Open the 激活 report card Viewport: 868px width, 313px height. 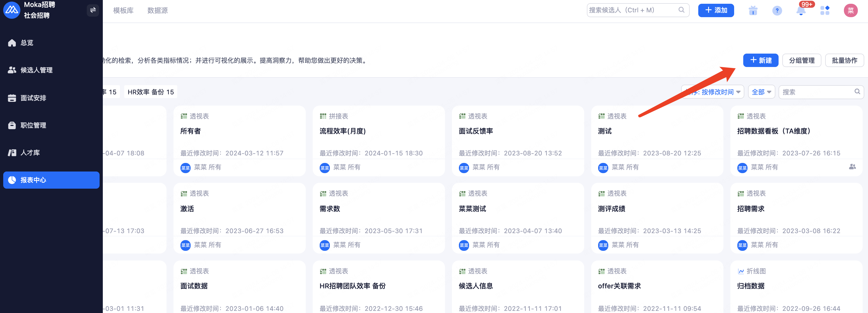coord(240,218)
